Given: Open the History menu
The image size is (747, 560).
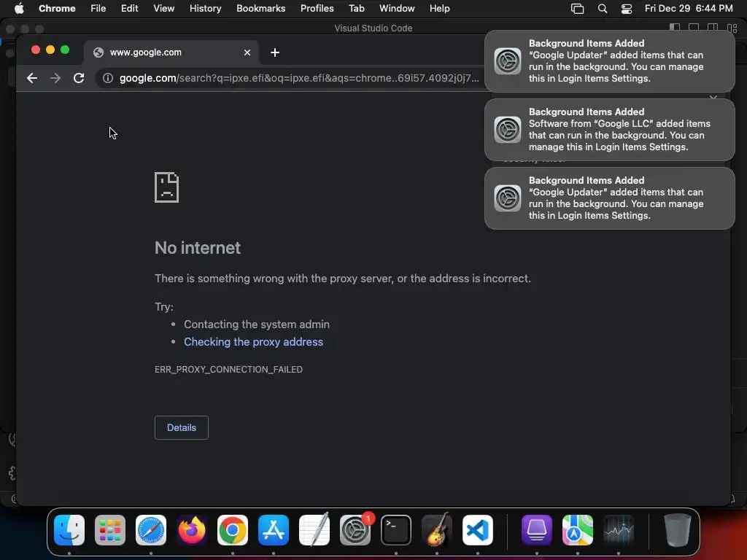Looking at the screenshot, I should tap(205, 9).
